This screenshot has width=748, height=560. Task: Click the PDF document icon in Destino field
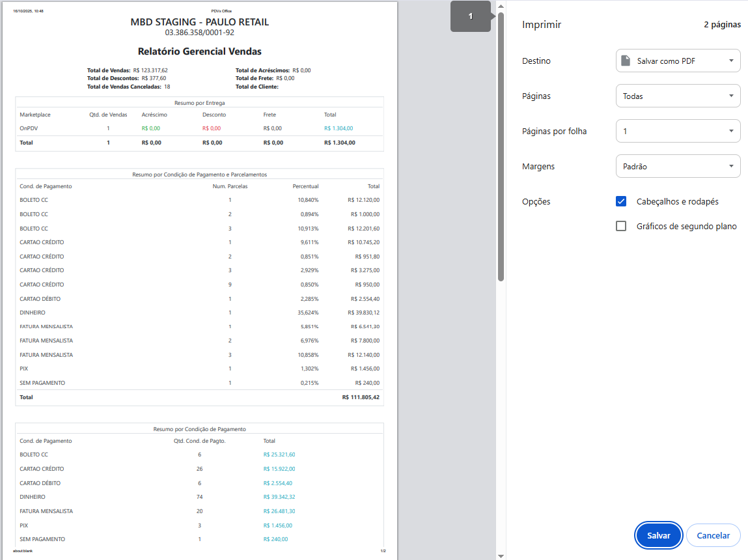click(x=626, y=61)
